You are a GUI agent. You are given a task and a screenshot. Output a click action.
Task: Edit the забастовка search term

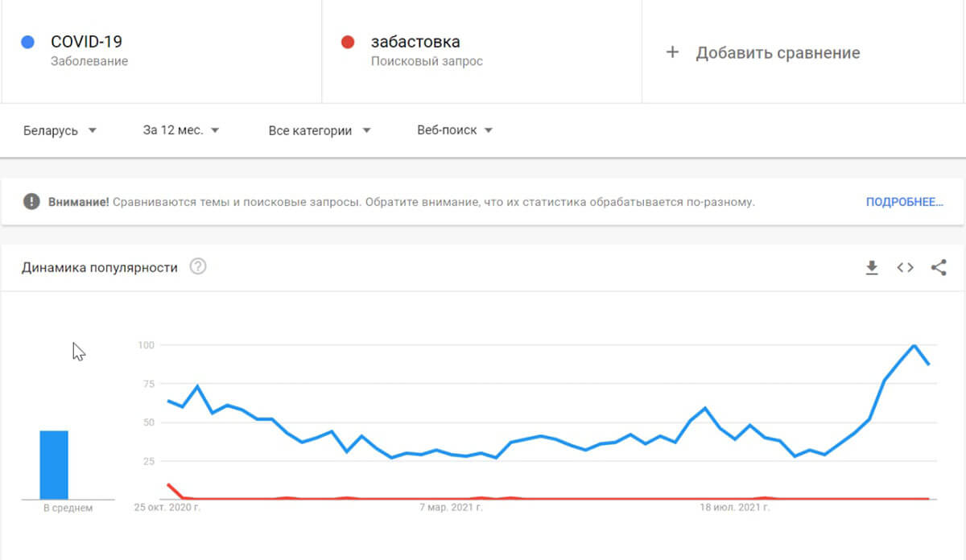click(415, 42)
